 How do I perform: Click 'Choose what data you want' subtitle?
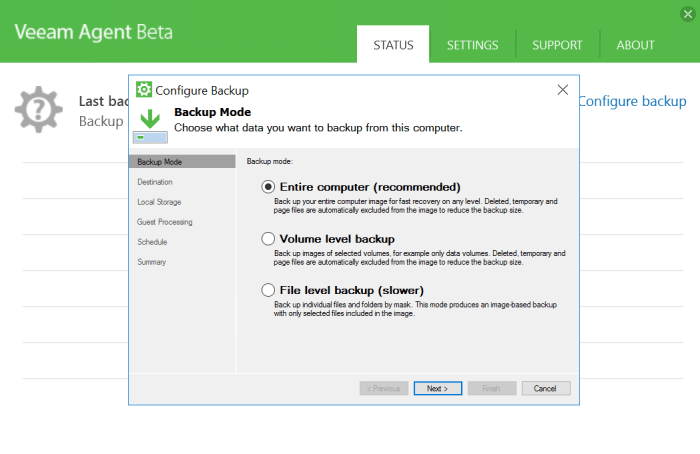(318, 128)
